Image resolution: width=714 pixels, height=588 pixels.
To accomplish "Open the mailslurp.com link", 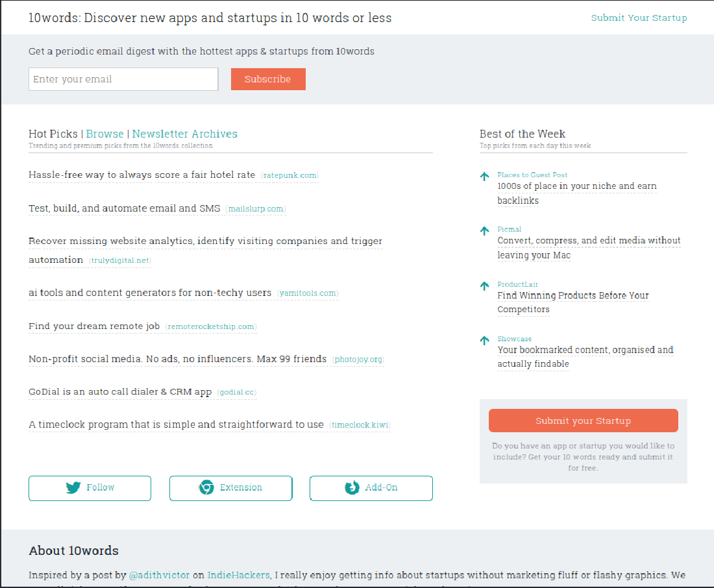I will point(256,208).
